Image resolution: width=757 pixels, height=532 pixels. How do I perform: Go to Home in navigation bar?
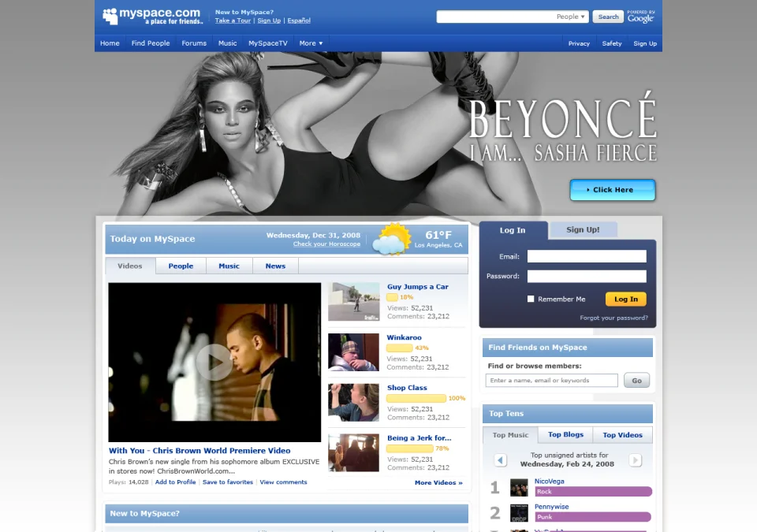coord(110,43)
